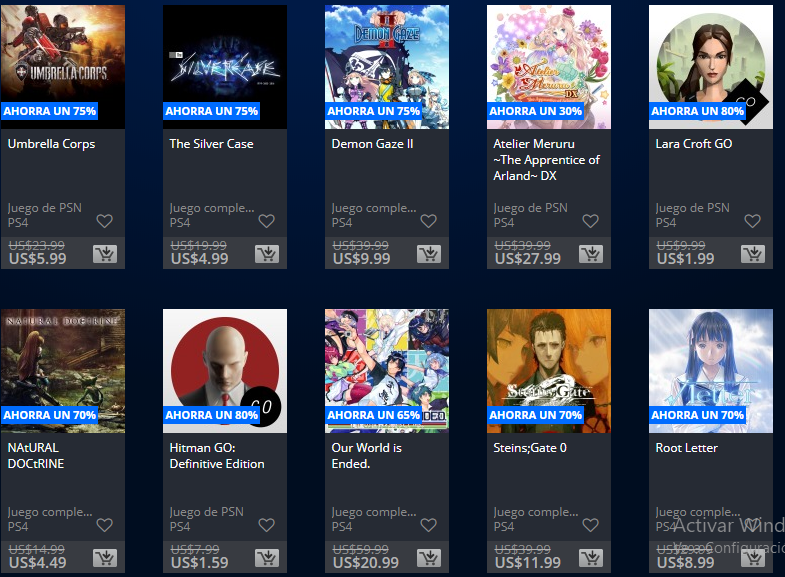Add NAtURAL DOCtRINE to cart
This screenshot has width=785, height=577.
pyautogui.click(x=105, y=558)
